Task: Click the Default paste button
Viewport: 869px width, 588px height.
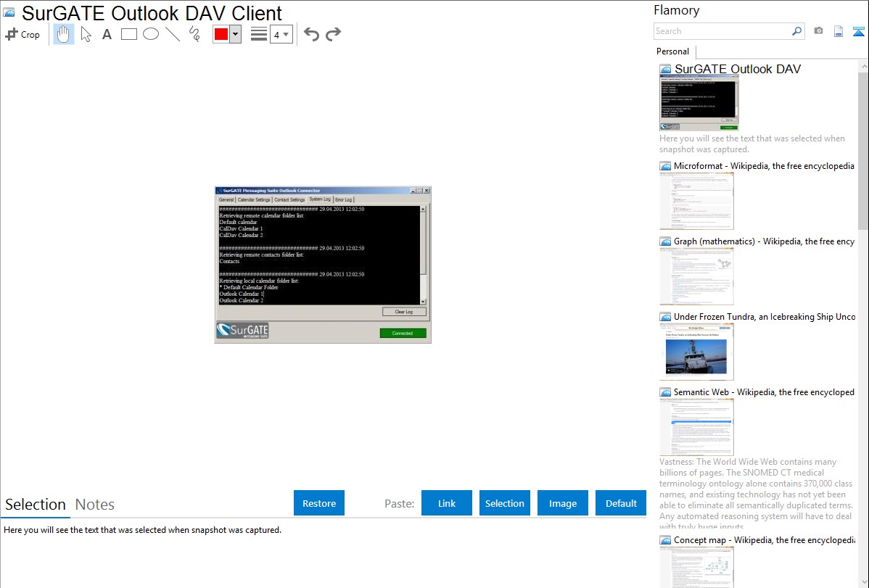Action: [621, 503]
